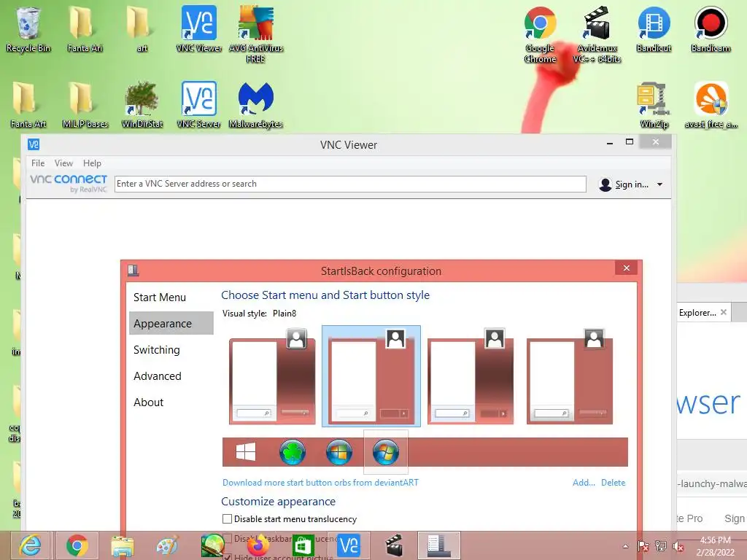
Task: Expand the Sign in dropdown arrow
Action: tap(659, 184)
